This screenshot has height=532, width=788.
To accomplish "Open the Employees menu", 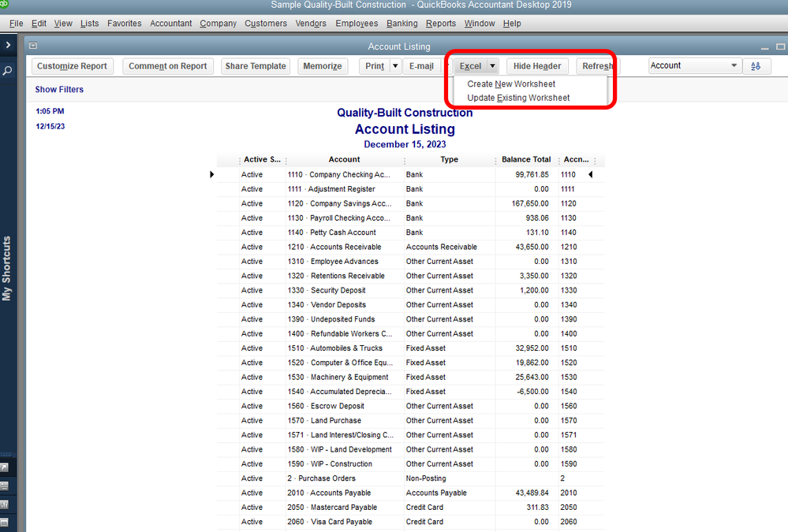I will (357, 23).
